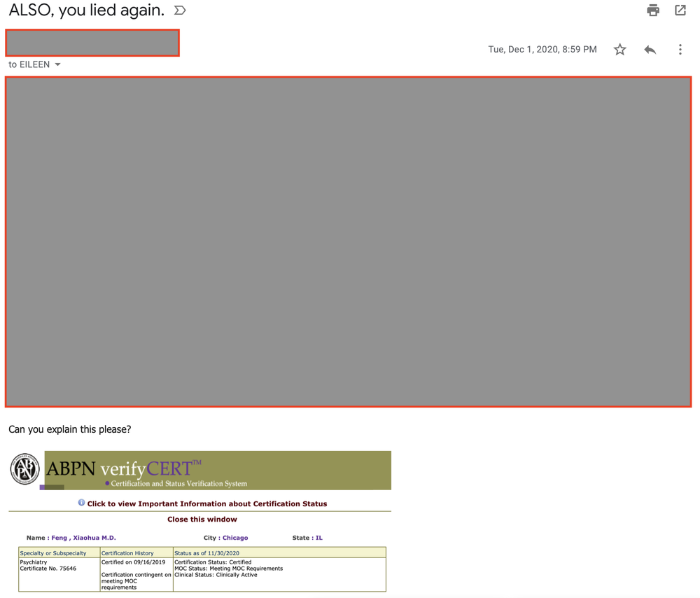Click the "Status as of 11/30/2020" header
700x598 pixels.
click(206, 553)
